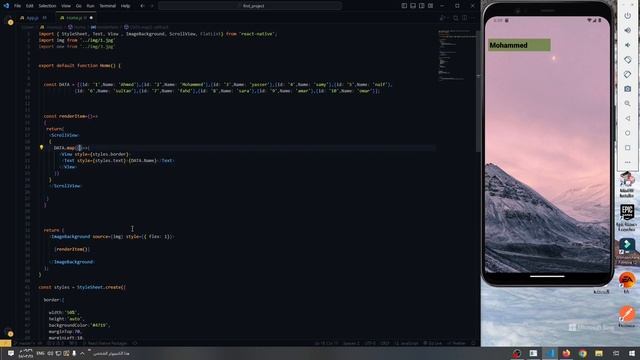Toggle primary side bar layout icon
The width and height of the screenshot is (640, 360).
tap(404, 6)
